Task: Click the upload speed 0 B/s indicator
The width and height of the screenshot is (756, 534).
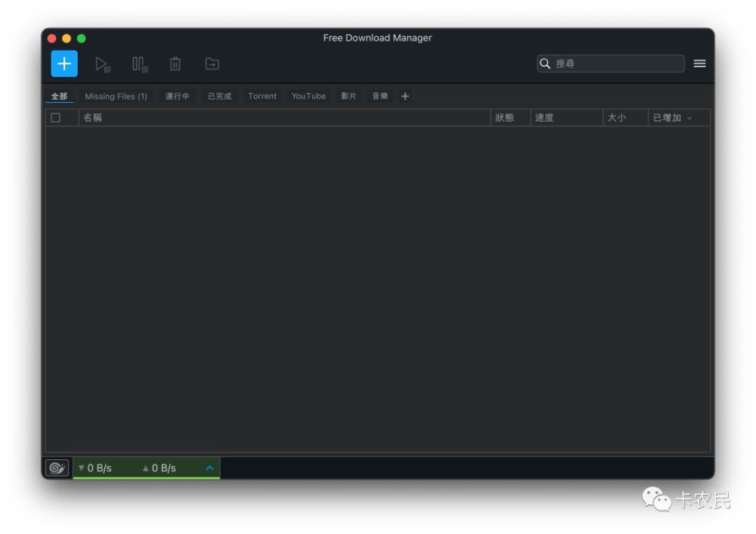Action: (x=159, y=468)
